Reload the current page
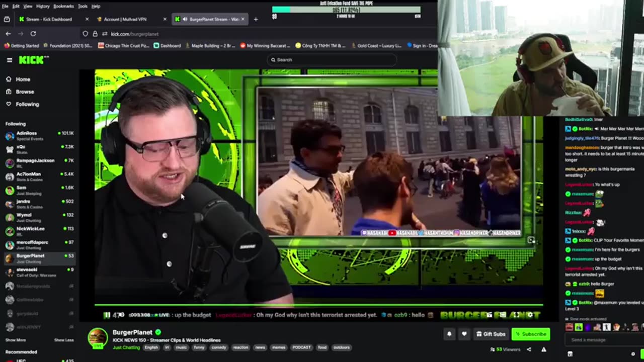644x362 pixels. click(x=33, y=34)
